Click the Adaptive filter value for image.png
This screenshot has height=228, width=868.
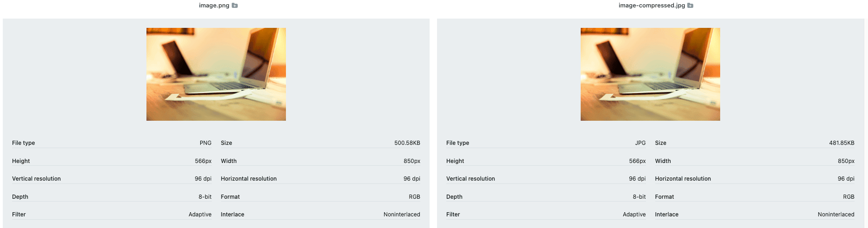point(200,215)
